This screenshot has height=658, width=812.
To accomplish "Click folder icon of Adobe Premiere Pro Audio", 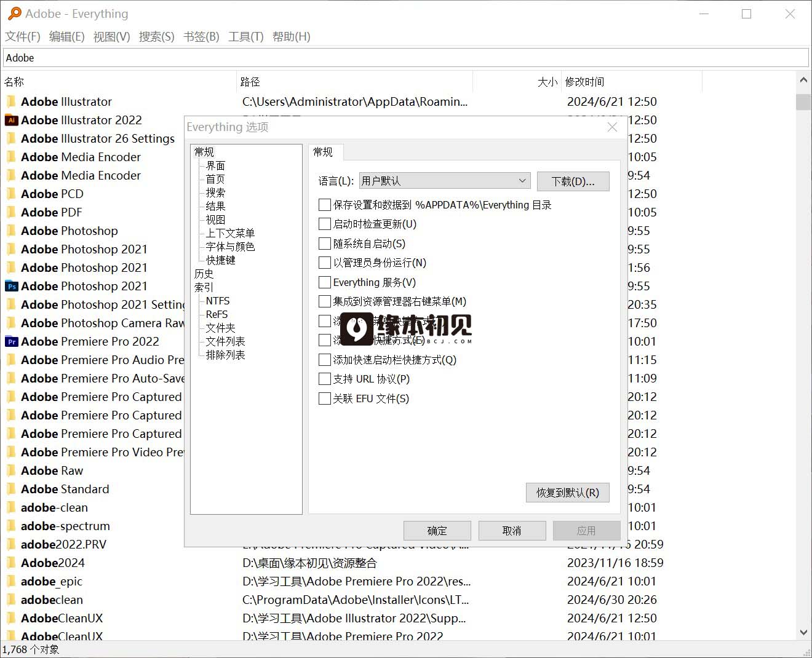I will coord(11,360).
